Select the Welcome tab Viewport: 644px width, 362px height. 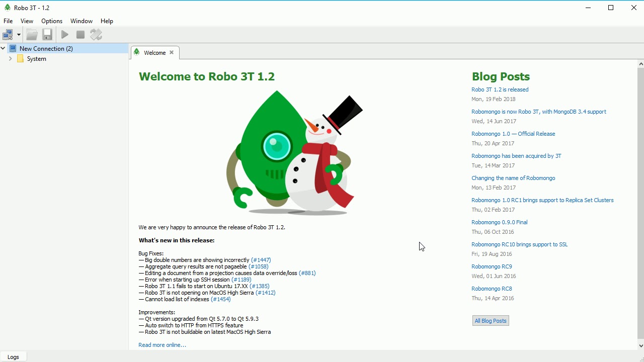click(x=154, y=52)
